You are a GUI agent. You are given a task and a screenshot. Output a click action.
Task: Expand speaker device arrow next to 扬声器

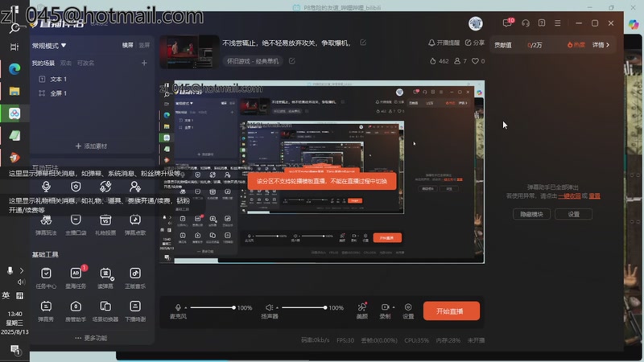pyautogui.click(x=277, y=307)
